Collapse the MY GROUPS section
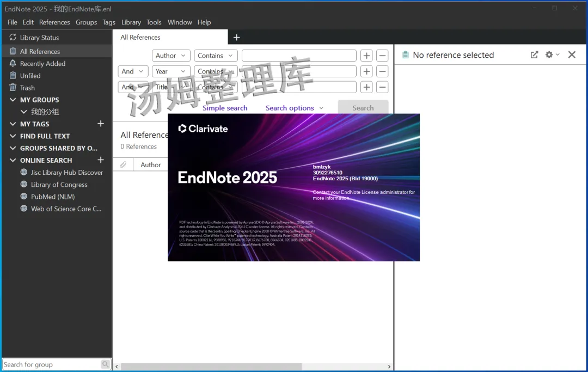 13,100
